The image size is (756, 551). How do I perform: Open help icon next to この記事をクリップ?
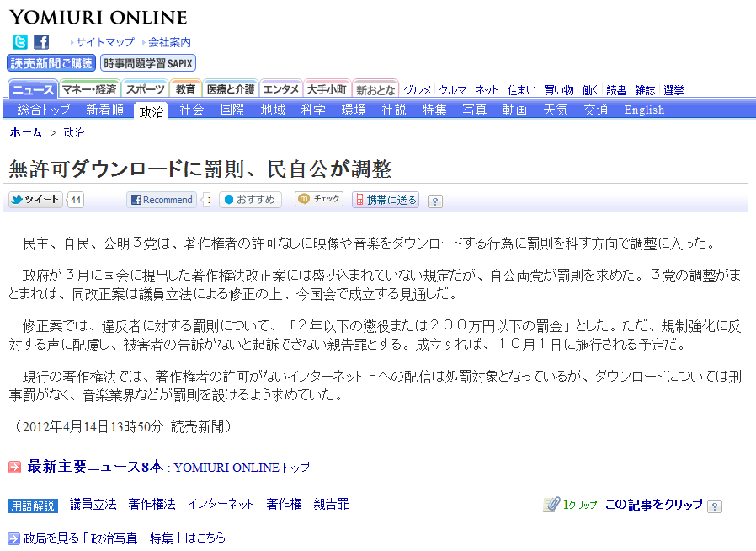tap(715, 506)
